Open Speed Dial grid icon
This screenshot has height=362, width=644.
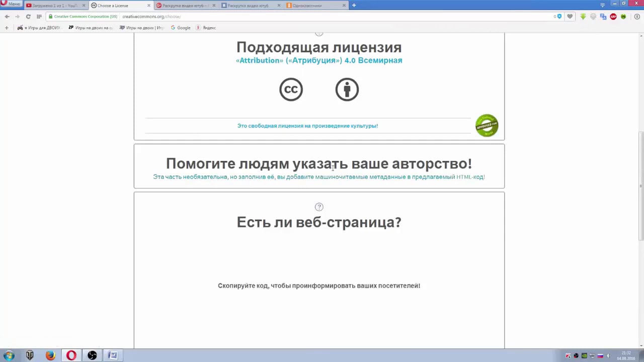click(39, 17)
